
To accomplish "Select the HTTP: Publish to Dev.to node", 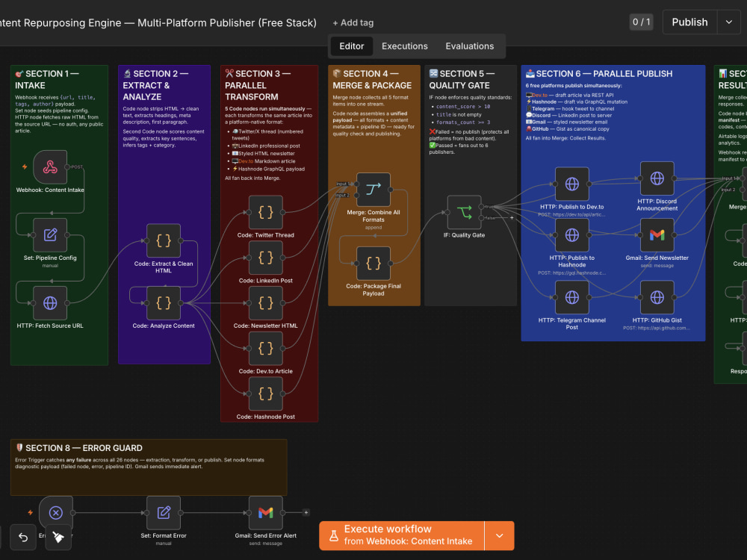I will pyautogui.click(x=572, y=184).
